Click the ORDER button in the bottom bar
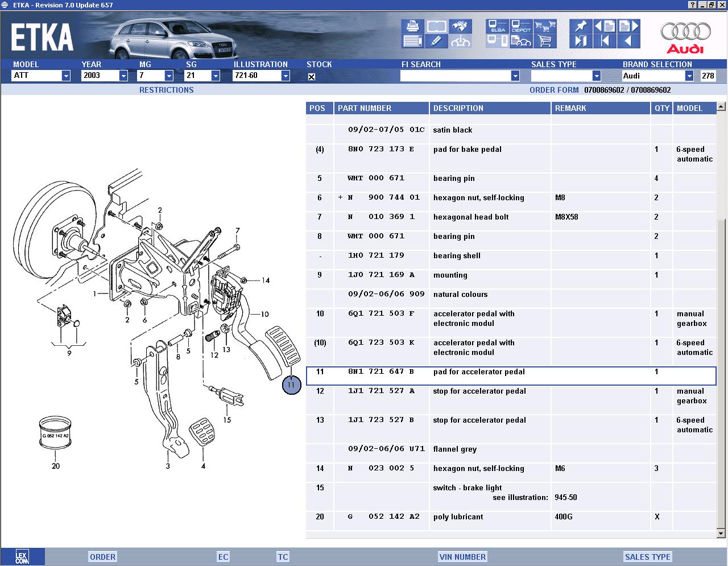 [102, 557]
